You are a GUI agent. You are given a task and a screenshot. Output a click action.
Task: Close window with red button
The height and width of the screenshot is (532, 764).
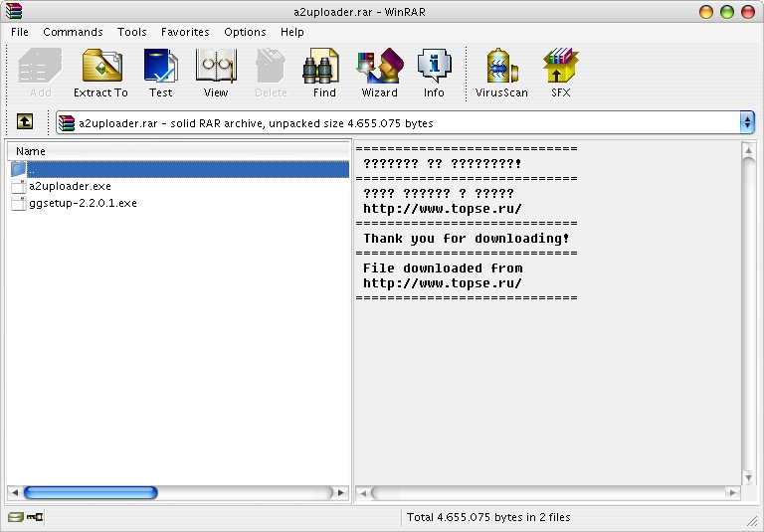pyautogui.click(x=748, y=12)
